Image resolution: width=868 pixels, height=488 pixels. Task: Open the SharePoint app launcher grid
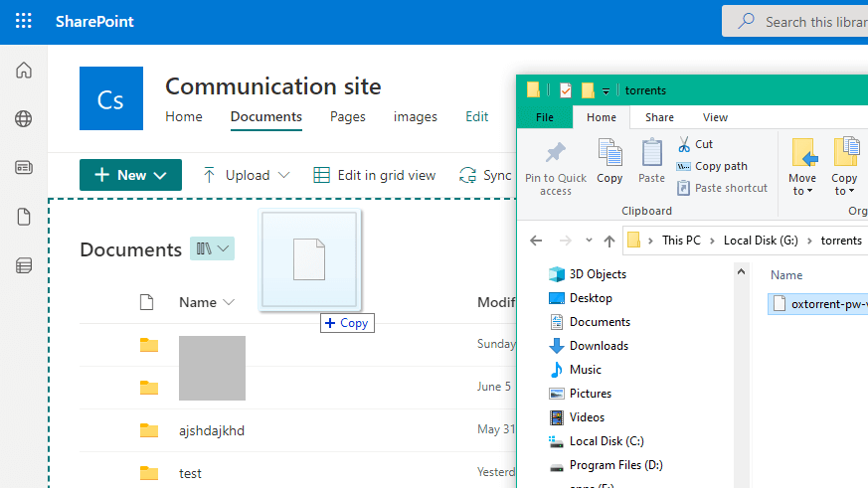(23, 21)
